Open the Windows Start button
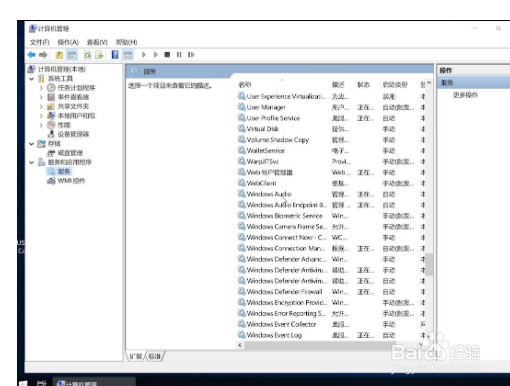The width and height of the screenshot is (510, 386). (23, 383)
